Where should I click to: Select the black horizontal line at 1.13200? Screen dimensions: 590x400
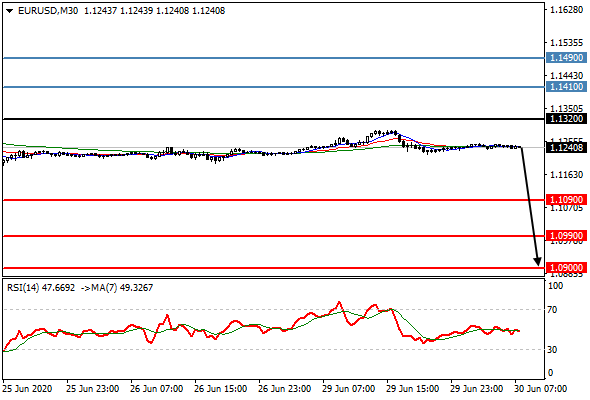[274, 119]
